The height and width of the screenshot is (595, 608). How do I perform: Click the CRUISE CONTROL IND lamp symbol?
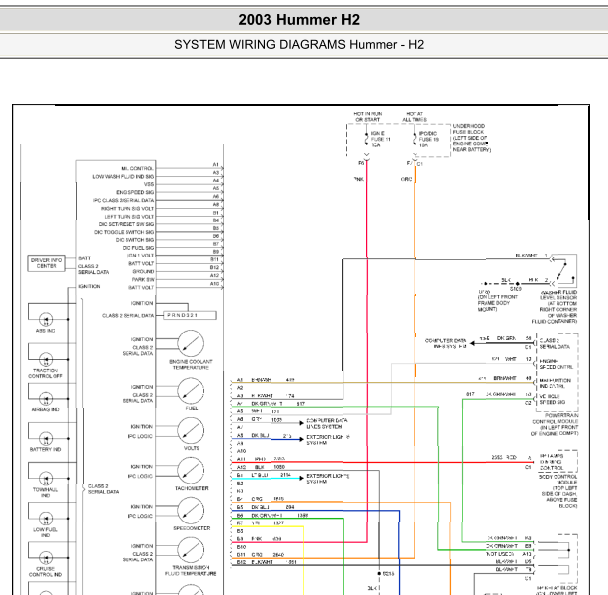click(x=46, y=558)
